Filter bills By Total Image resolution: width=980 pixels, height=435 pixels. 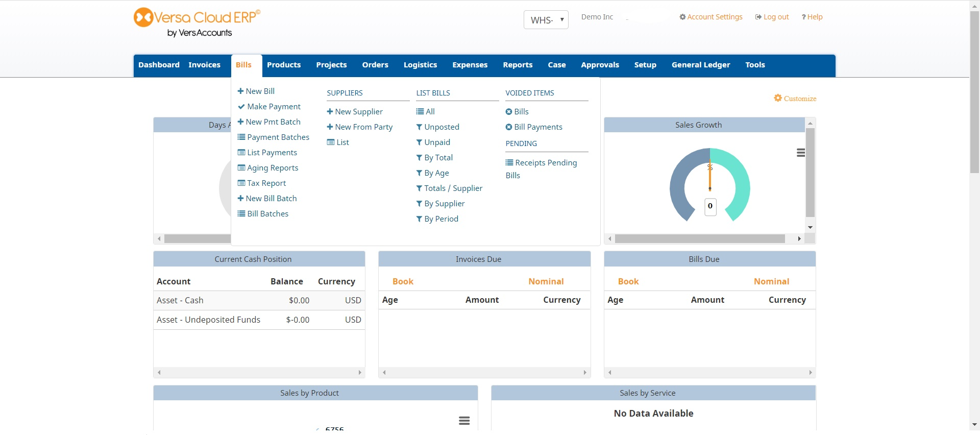tap(434, 157)
